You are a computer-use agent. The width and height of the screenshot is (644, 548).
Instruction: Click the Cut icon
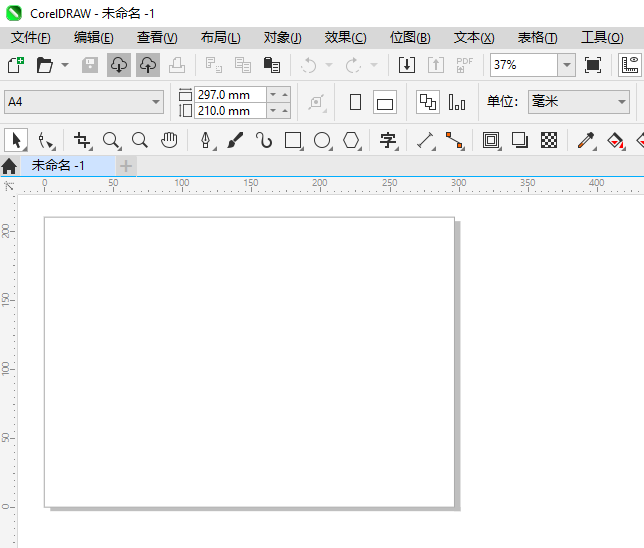[x=214, y=65]
